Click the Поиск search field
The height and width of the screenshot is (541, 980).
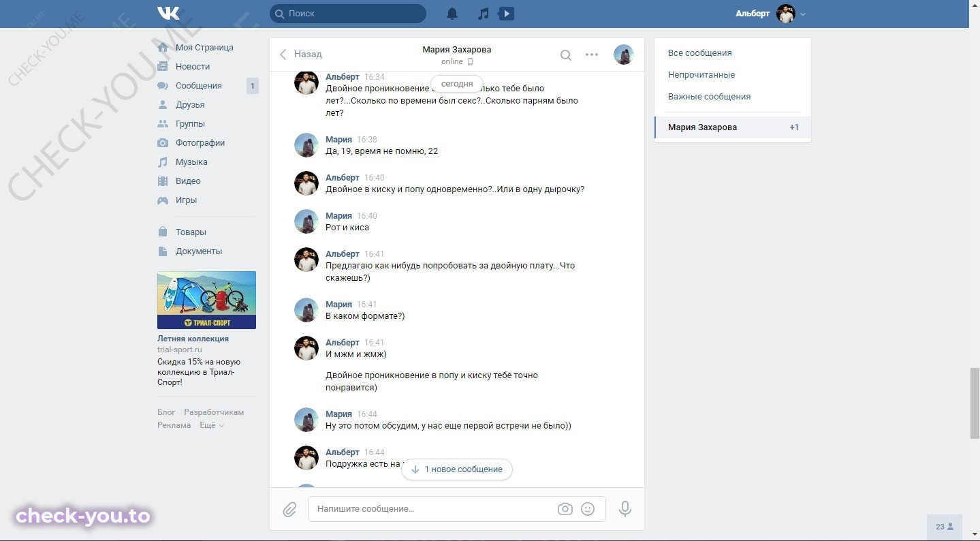[x=348, y=14]
